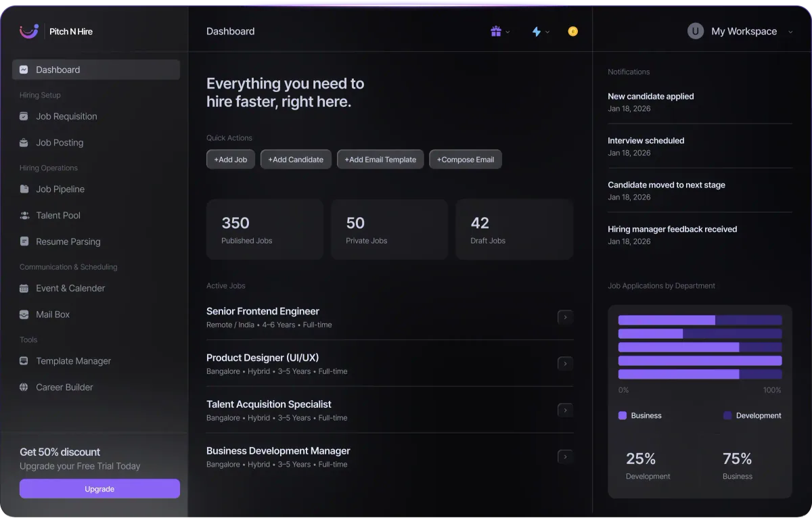This screenshot has width=812, height=518.
Task: Click the +Add Job button
Action: point(231,160)
